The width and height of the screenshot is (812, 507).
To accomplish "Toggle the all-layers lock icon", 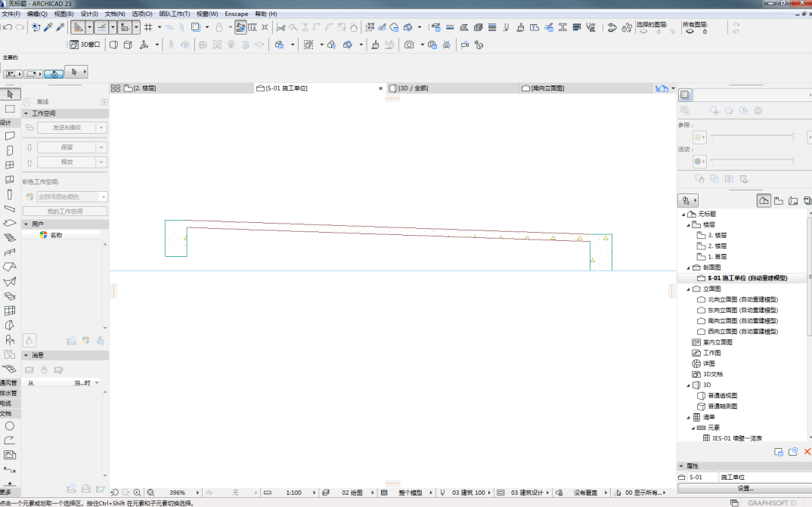I will (705, 32).
